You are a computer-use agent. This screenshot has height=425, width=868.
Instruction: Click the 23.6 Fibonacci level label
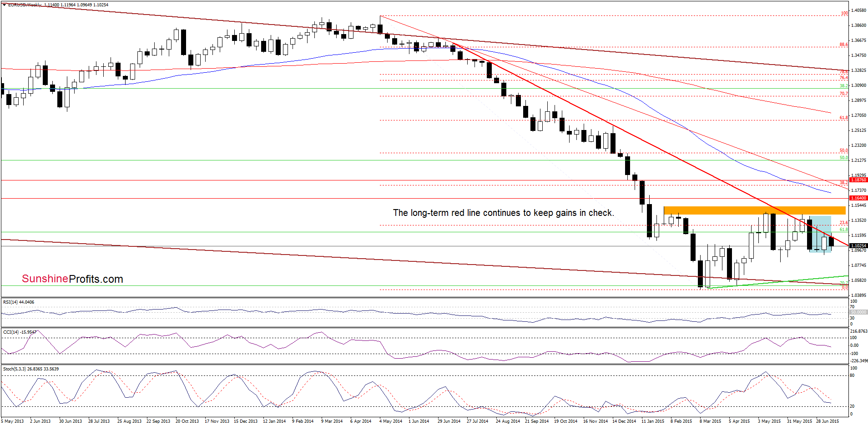(844, 223)
